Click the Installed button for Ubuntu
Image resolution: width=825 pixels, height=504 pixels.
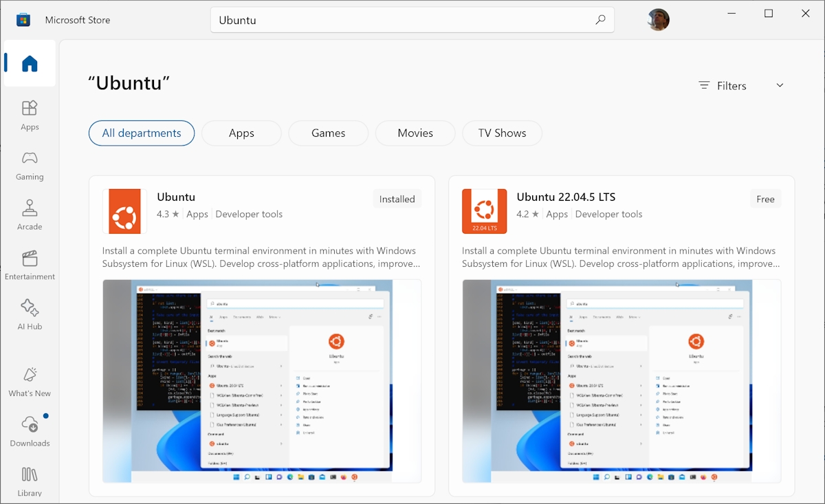pos(397,199)
